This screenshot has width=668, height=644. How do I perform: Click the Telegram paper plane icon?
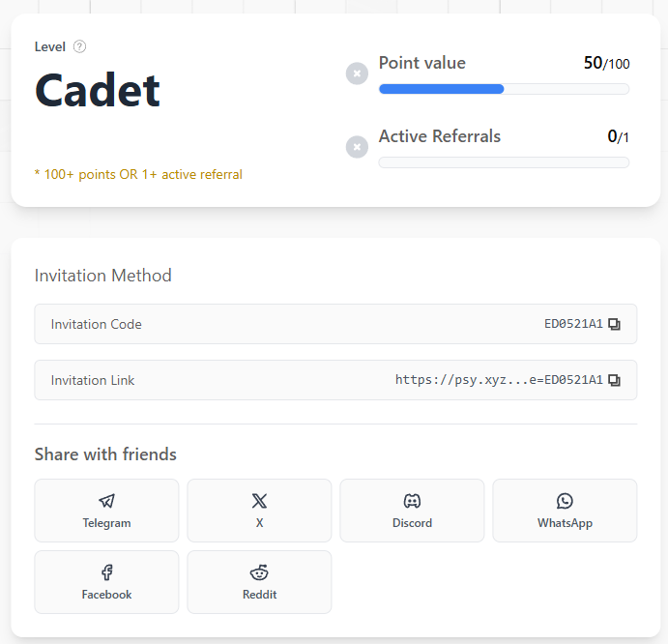[x=106, y=501]
